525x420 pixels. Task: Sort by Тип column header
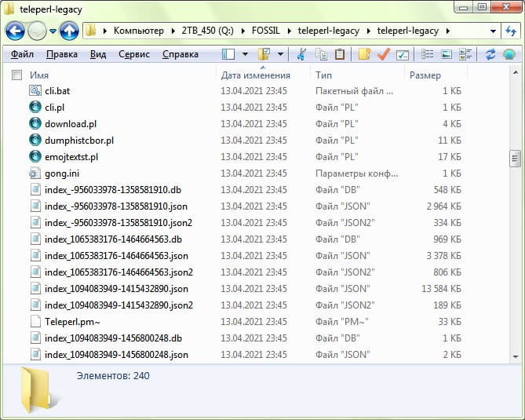[323, 75]
